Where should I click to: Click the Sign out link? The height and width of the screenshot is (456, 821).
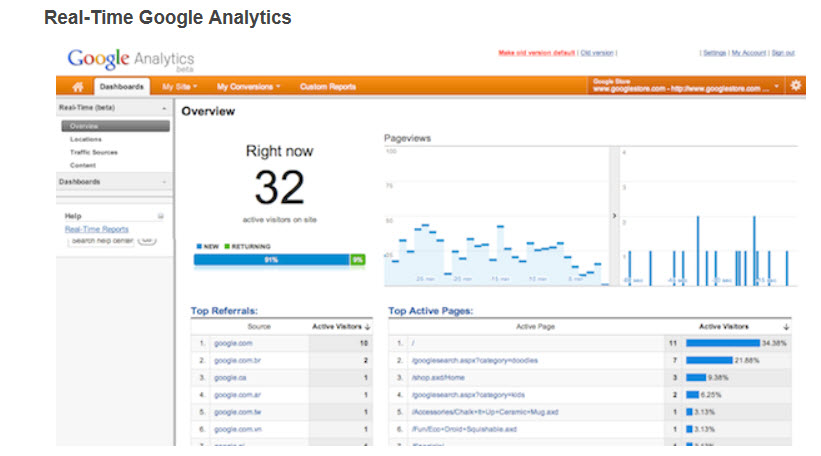point(783,53)
